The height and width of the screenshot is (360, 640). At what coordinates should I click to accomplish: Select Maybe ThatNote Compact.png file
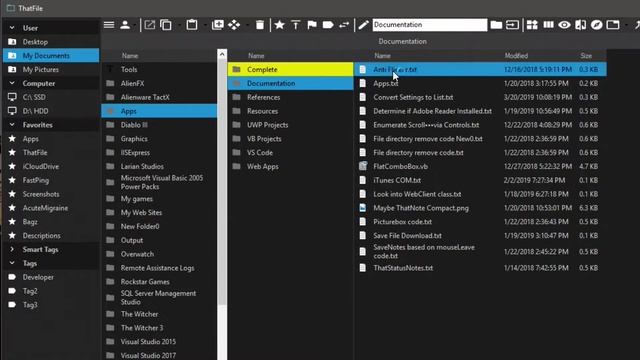(x=480, y=208)
